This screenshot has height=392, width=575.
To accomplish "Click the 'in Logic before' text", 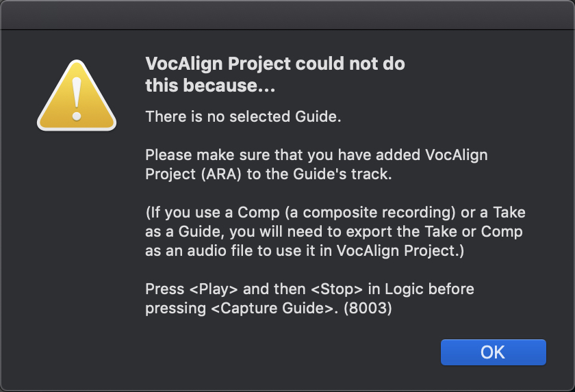I will pos(421,289).
